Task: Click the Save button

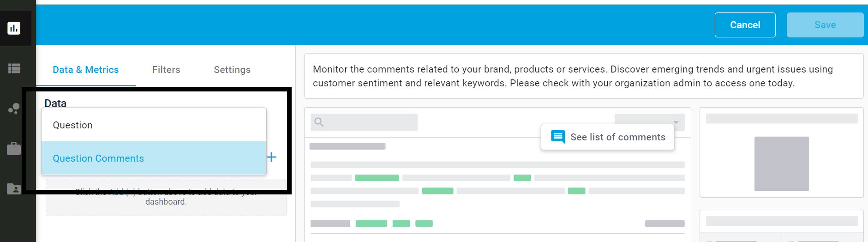Action: 825,25
